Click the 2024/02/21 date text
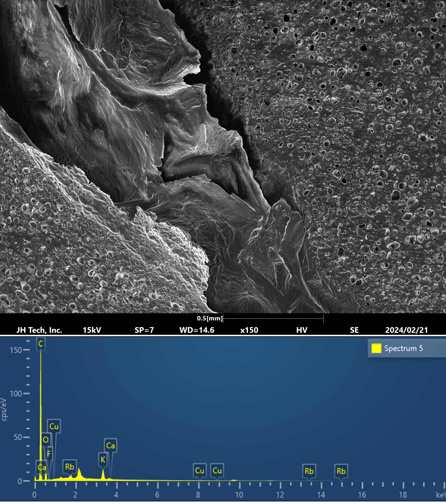This screenshot has width=446, height=504. [407, 330]
